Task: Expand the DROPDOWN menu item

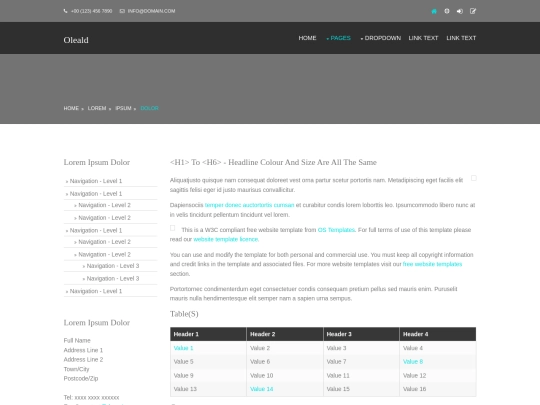Action: 381,38
